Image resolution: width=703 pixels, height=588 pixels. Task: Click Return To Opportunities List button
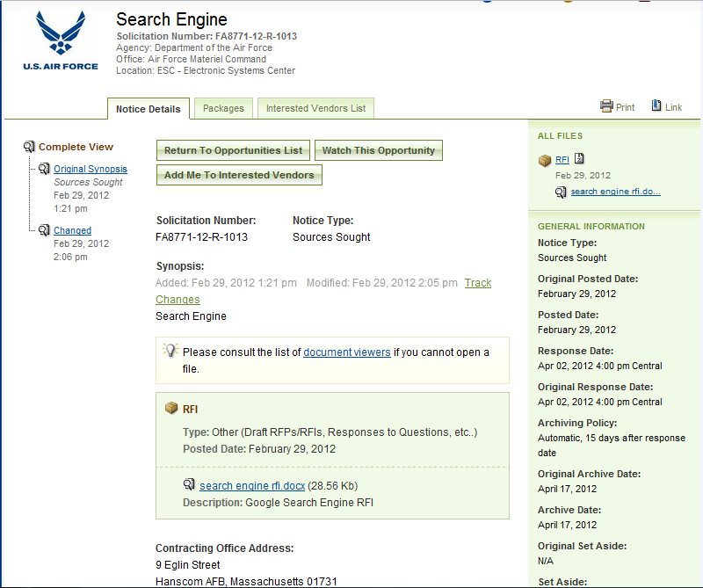tap(233, 150)
